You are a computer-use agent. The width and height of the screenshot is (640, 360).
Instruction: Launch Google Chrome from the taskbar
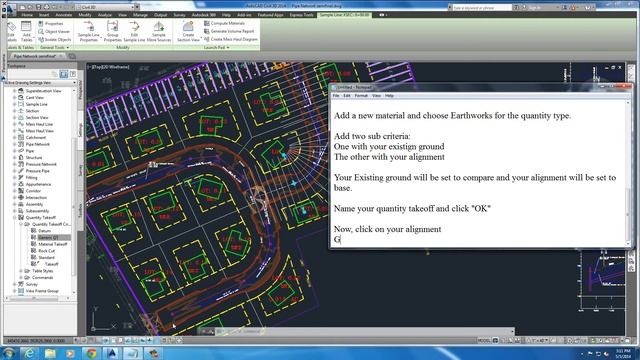click(x=91, y=353)
